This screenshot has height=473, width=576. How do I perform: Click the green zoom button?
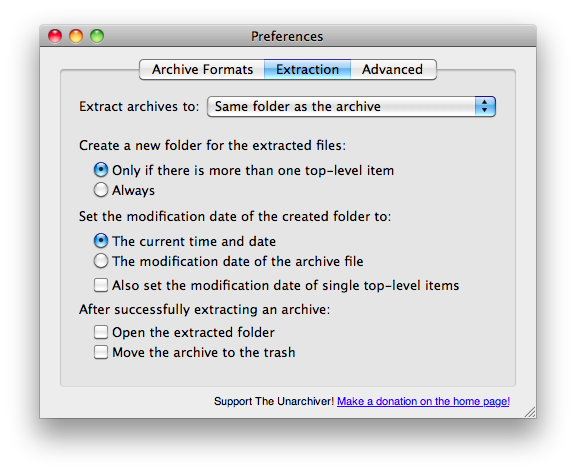(97, 36)
